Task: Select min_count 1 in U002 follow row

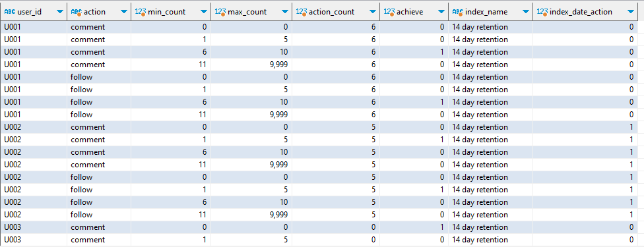Action: 204,190
